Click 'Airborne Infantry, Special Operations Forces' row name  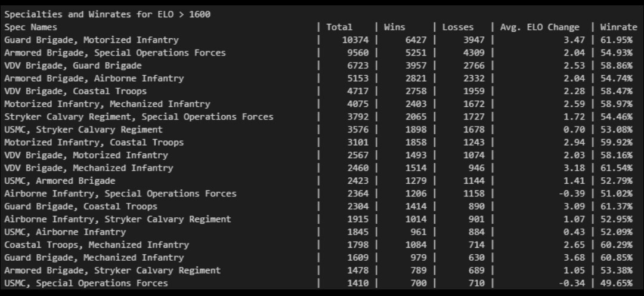point(120,193)
